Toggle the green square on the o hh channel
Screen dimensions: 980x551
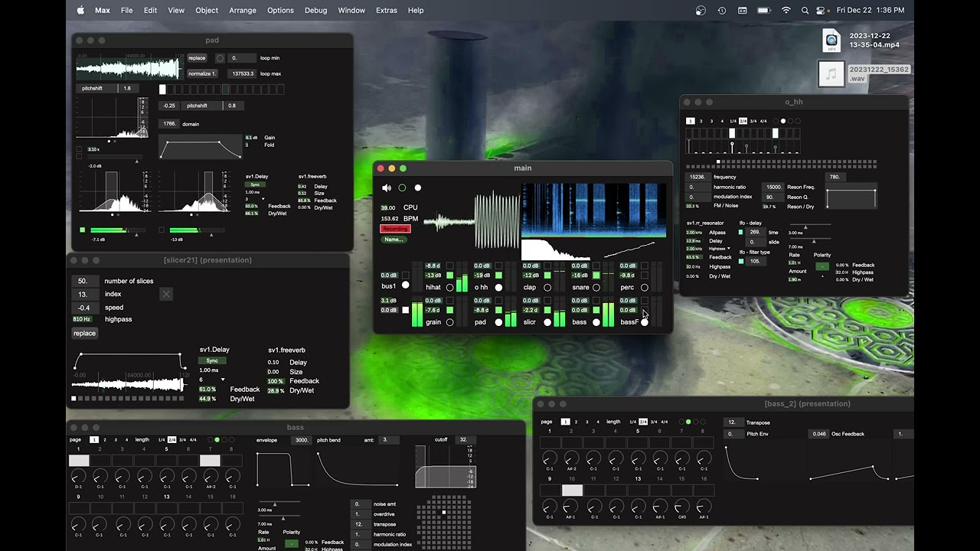click(499, 276)
